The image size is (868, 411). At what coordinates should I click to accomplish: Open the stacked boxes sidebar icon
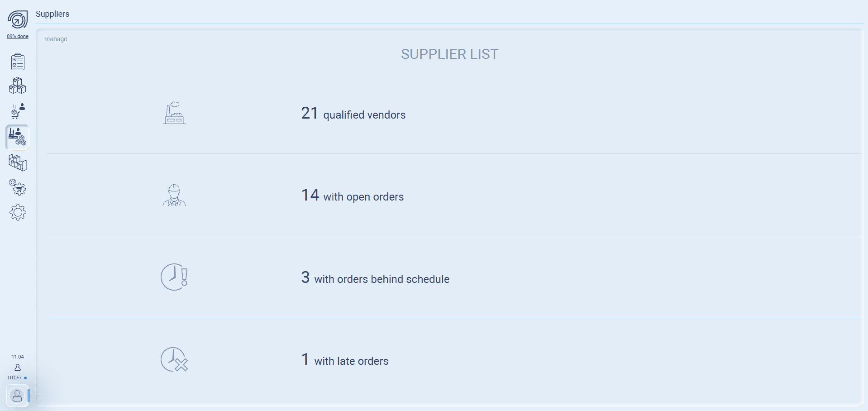tap(18, 86)
